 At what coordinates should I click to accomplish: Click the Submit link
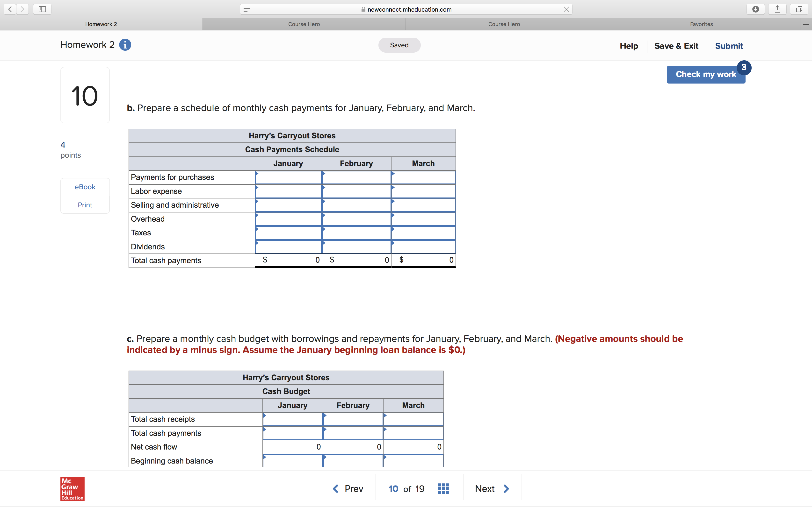729,46
